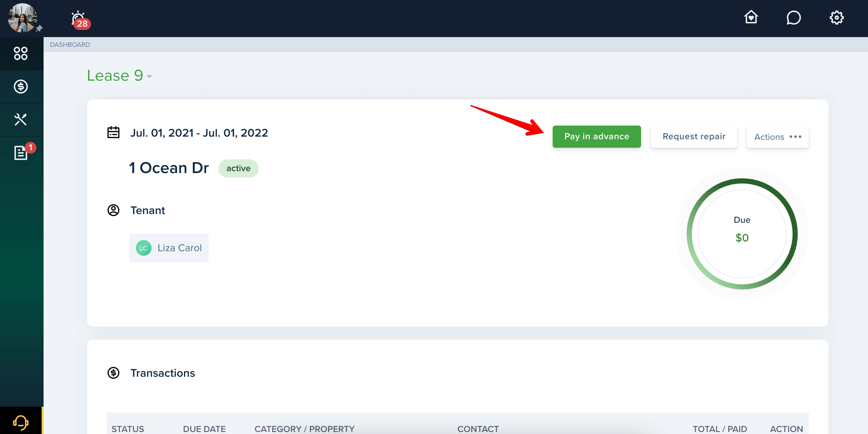Open the profile avatar menu
Screen dimensions: 868x434
tap(22, 18)
